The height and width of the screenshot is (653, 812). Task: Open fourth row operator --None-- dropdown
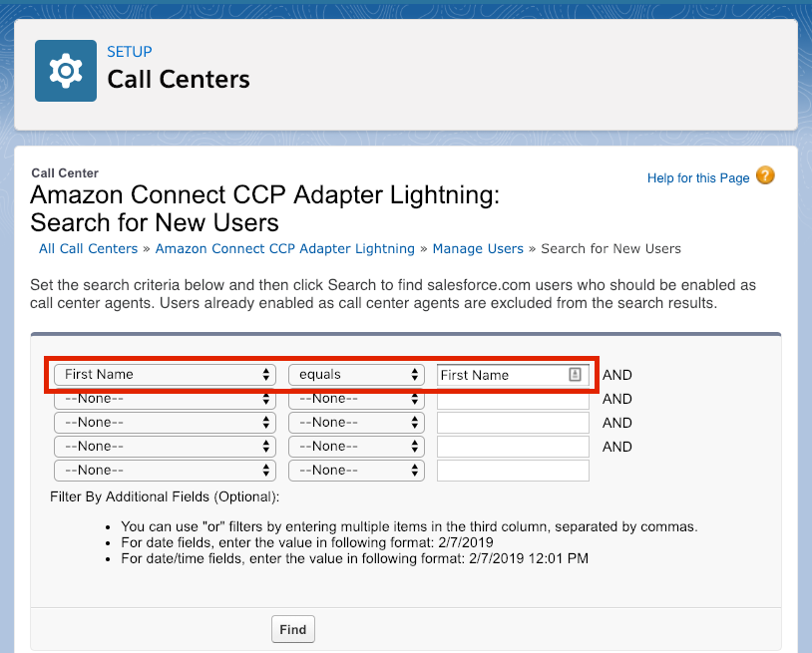coord(356,447)
